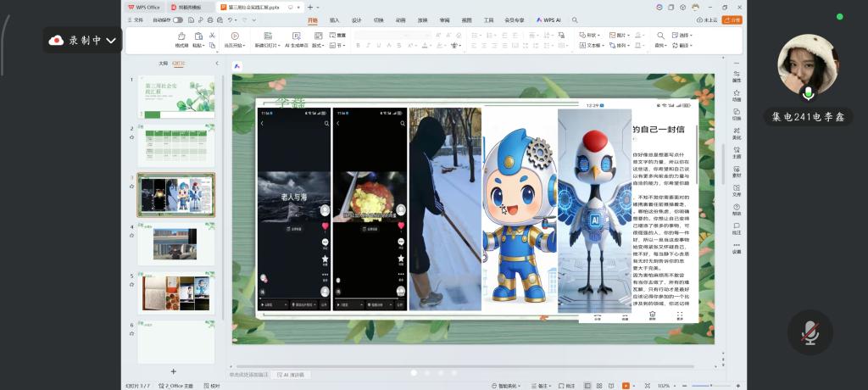This screenshot has width=868, height=390.
Task: Switch to normal view in status bar
Action: 587,385
